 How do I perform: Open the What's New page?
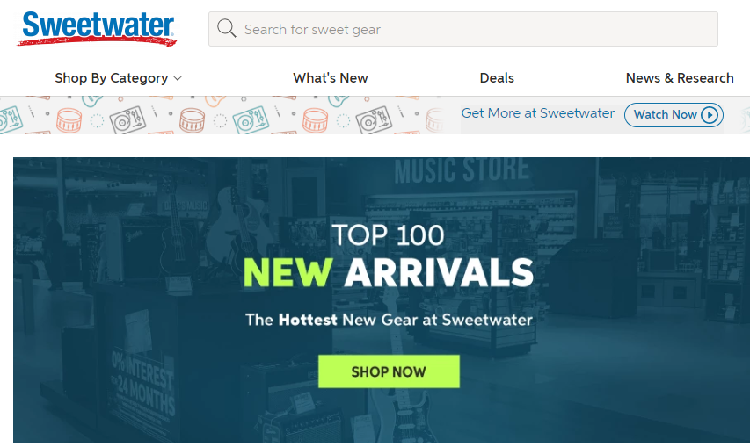(331, 78)
